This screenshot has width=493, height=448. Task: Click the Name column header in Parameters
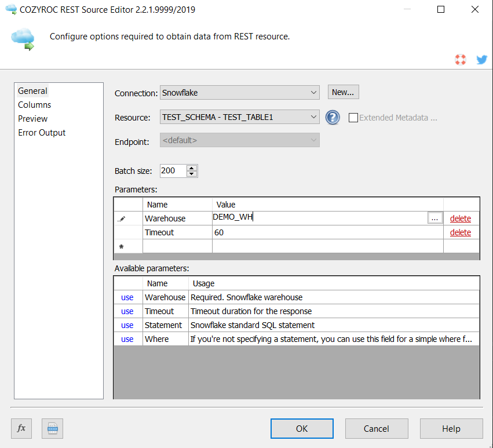(x=177, y=205)
